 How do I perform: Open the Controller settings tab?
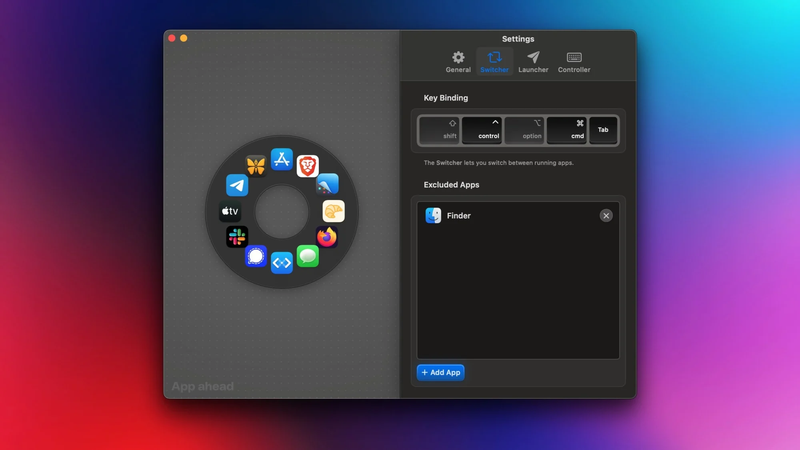coord(574,62)
